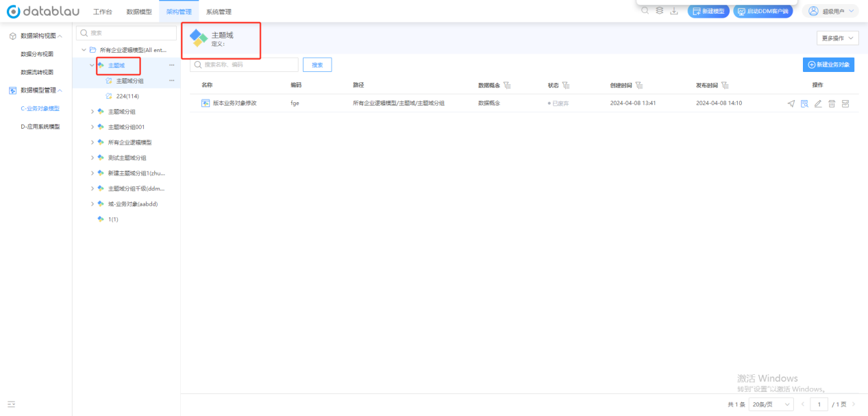Open the 发布时间 column filter icon
868x416 pixels.
[725, 85]
